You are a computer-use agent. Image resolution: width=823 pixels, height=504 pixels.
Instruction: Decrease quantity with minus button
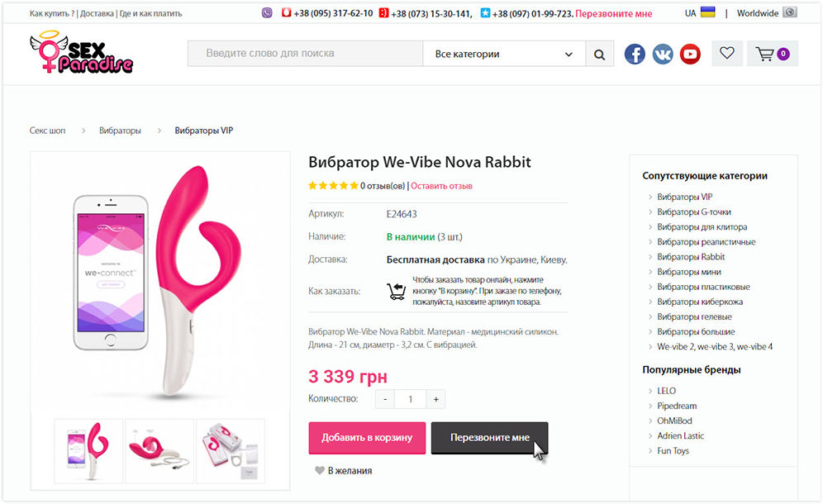point(384,399)
